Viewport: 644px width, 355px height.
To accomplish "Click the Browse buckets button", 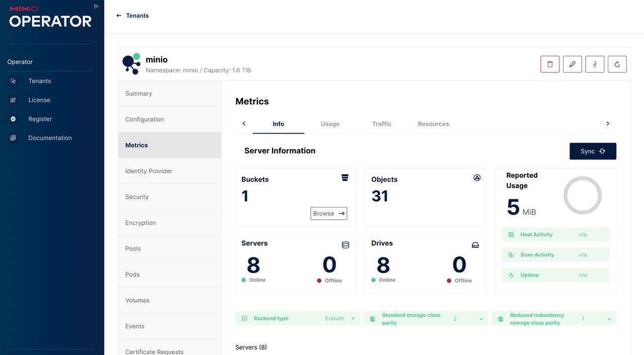I will [x=329, y=214].
